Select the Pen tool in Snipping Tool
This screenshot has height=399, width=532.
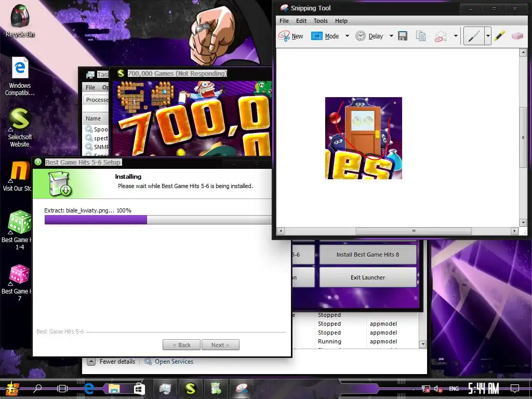tap(474, 36)
